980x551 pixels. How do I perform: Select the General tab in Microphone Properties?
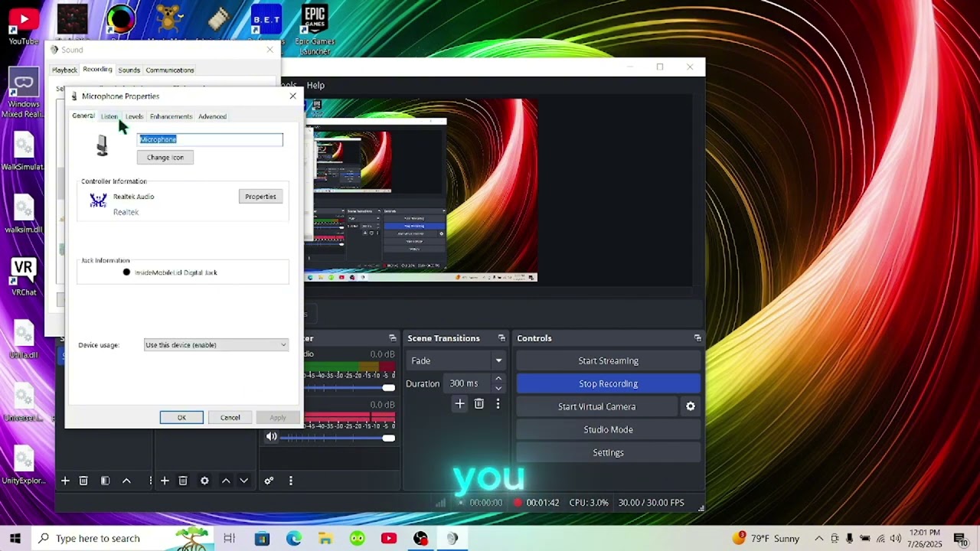(83, 116)
